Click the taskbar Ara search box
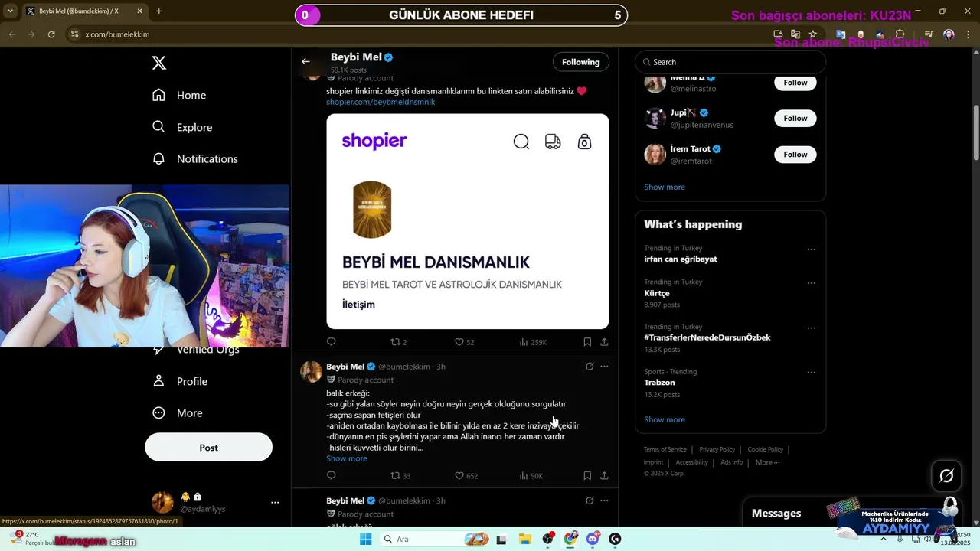The width and height of the screenshot is (980, 551). click(x=434, y=539)
